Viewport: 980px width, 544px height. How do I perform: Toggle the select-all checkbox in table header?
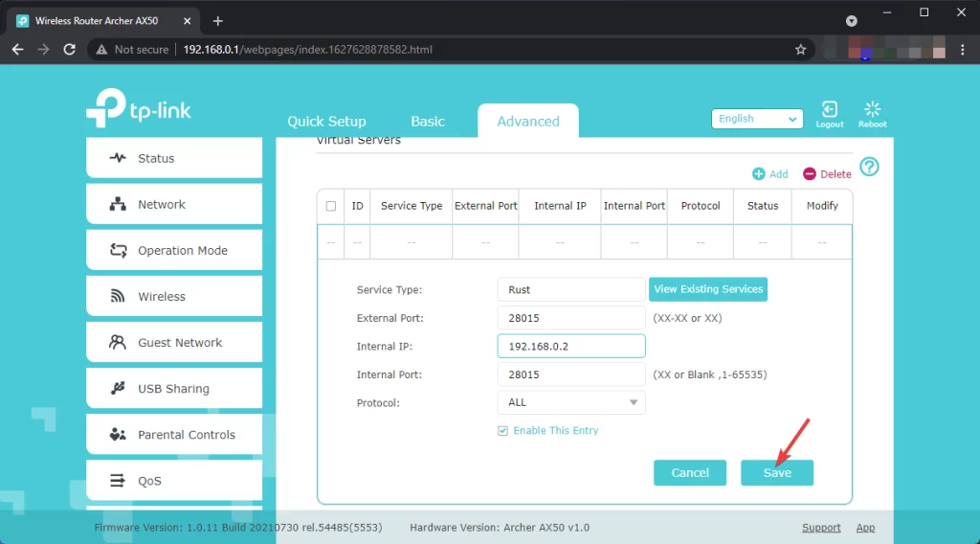pos(330,206)
